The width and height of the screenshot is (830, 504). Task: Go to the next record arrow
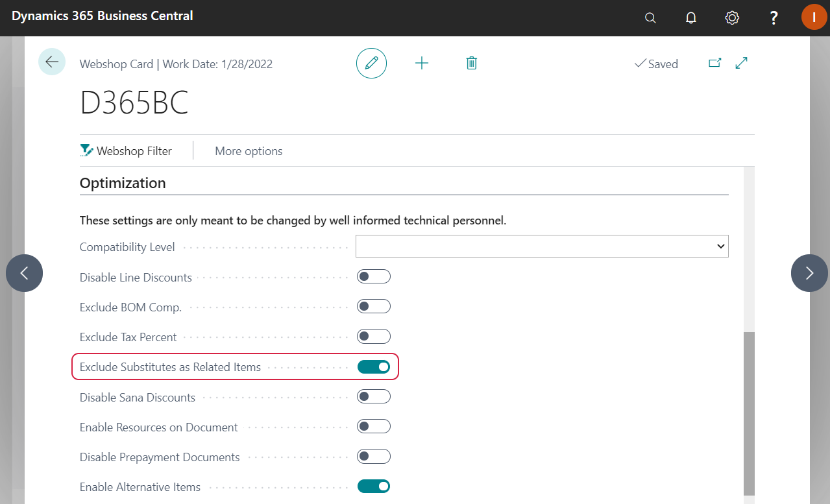pos(809,273)
